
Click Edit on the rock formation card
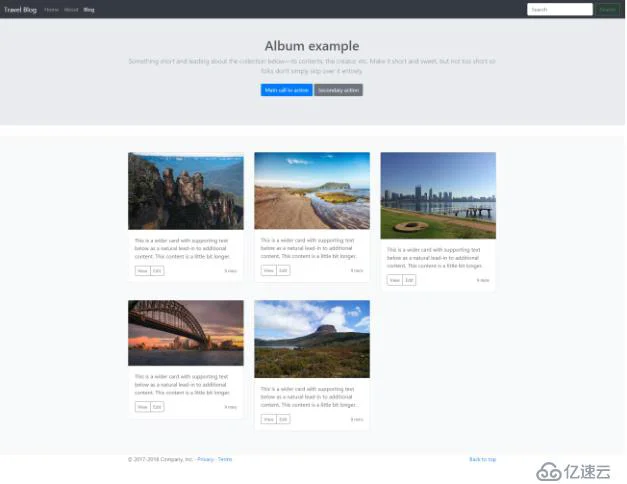coord(157,271)
